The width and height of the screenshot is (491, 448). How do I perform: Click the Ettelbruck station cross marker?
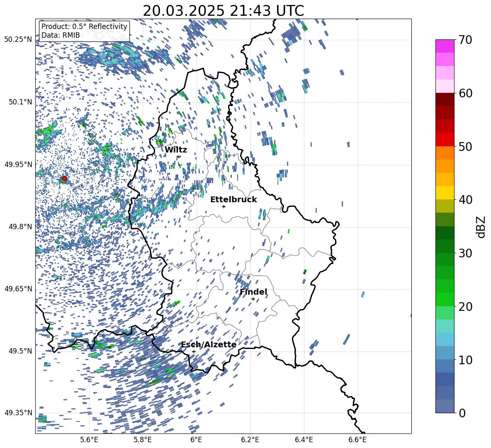pos(224,206)
